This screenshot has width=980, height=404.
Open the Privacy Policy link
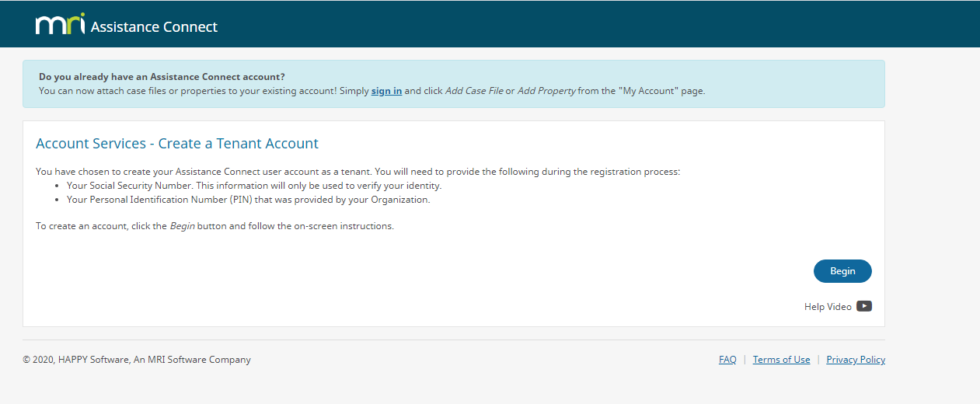(856, 360)
